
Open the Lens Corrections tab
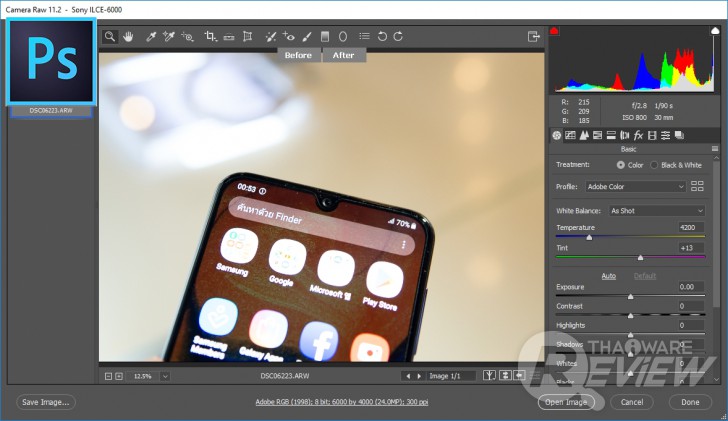coord(625,136)
